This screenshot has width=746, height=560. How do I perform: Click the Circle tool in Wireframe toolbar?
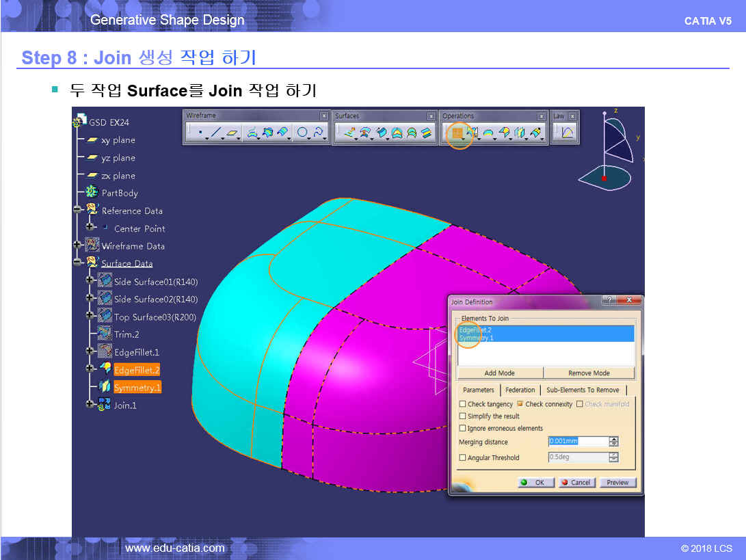[x=302, y=133]
